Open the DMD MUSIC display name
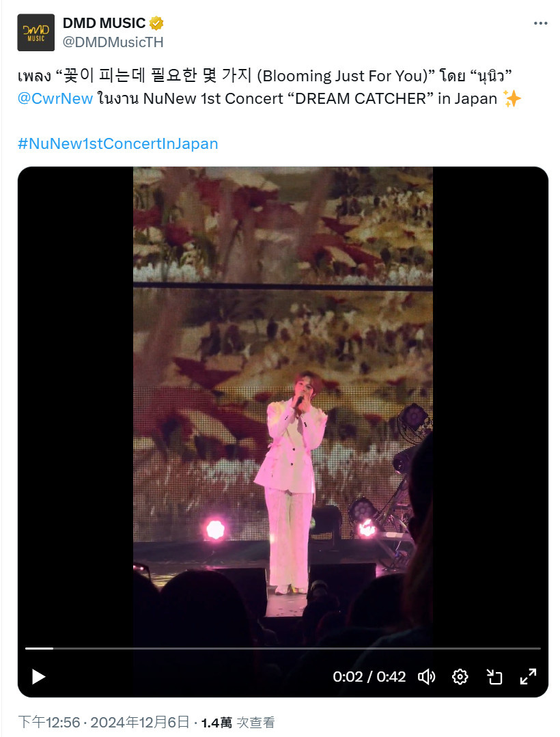560x737 pixels. click(x=104, y=23)
